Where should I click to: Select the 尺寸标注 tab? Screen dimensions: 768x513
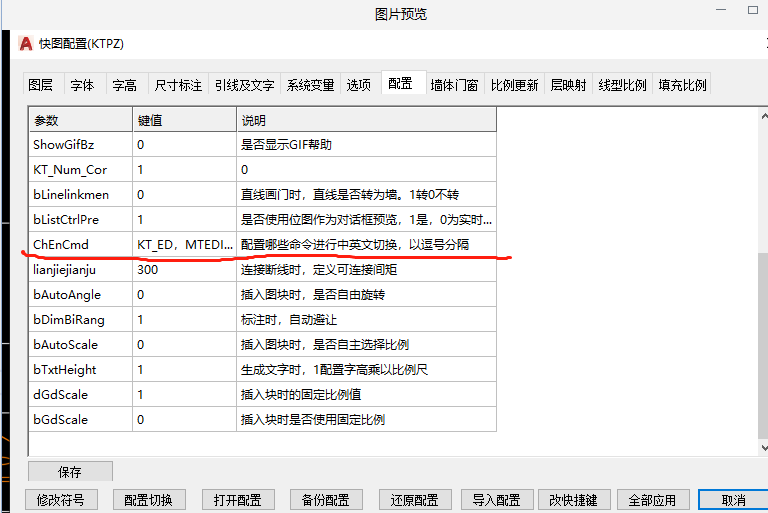pos(178,86)
